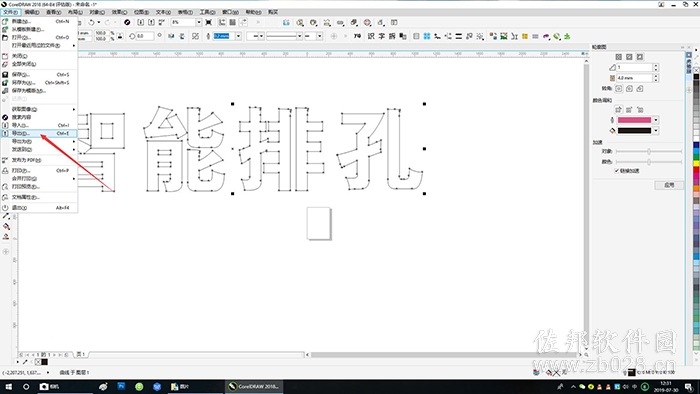This screenshot has height=394, width=700.
Task: Open the end arrowhead dropdown
Action: [320, 36]
